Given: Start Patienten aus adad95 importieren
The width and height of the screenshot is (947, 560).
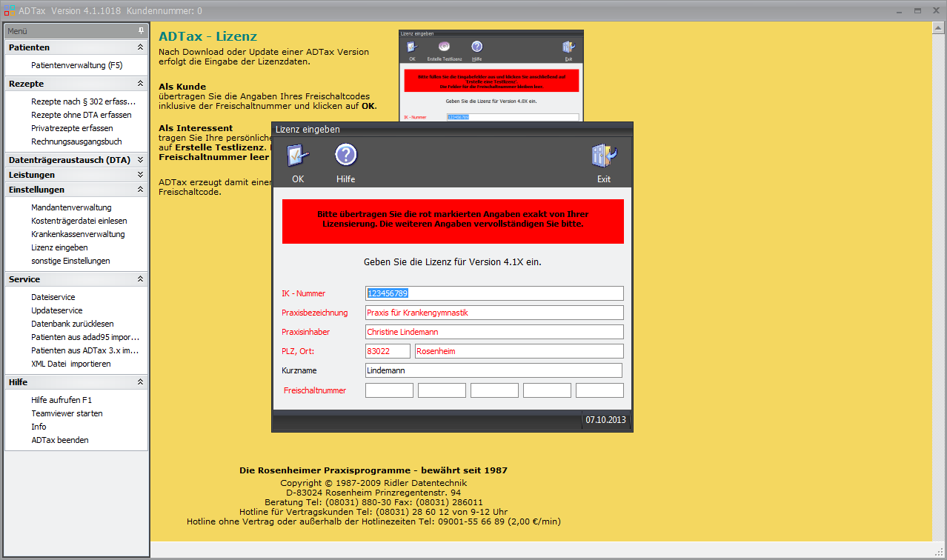Looking at the screenshot, I should (85, 337).
